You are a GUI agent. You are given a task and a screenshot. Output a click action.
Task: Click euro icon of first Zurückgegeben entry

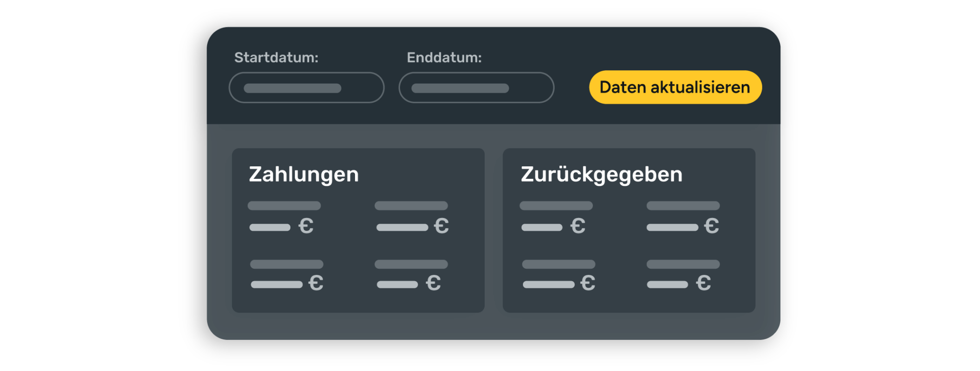578,226
